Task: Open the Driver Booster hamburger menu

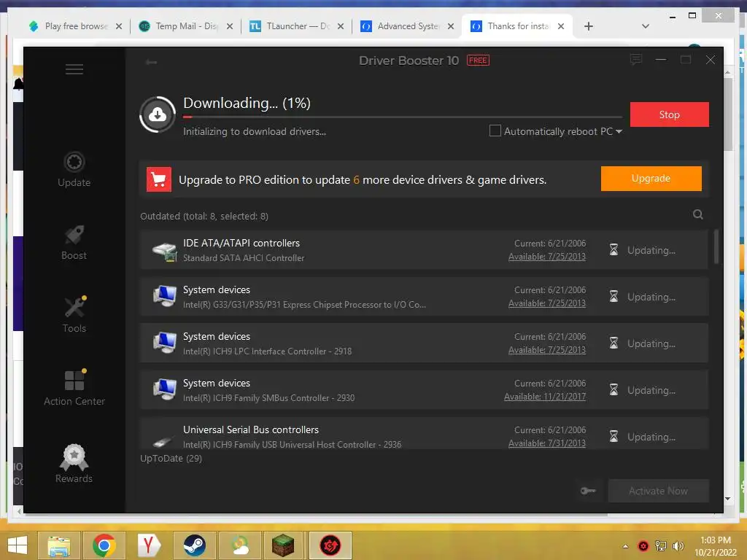Action: coord(74,69)
